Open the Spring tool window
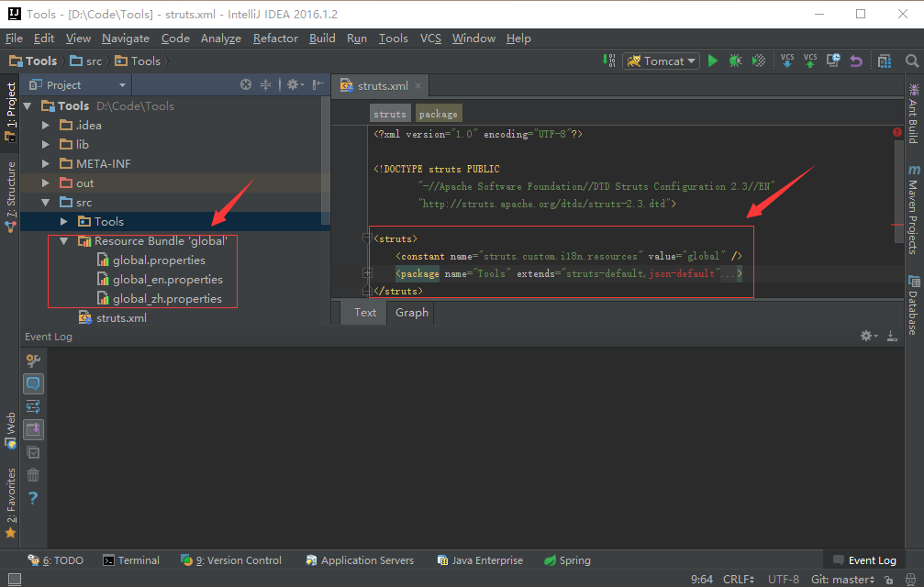924x587 pixels. [567, 559]
